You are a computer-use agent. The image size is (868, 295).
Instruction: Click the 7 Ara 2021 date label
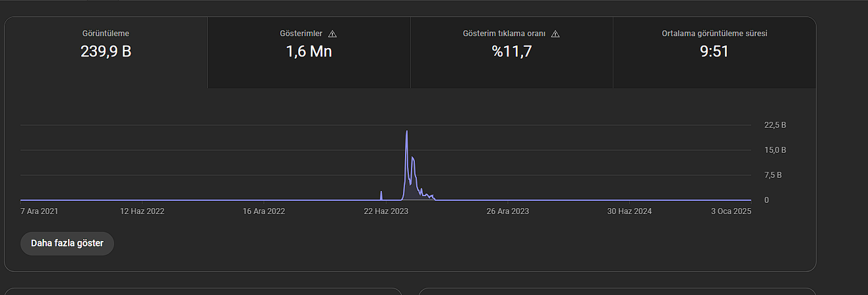pos(40,211)
